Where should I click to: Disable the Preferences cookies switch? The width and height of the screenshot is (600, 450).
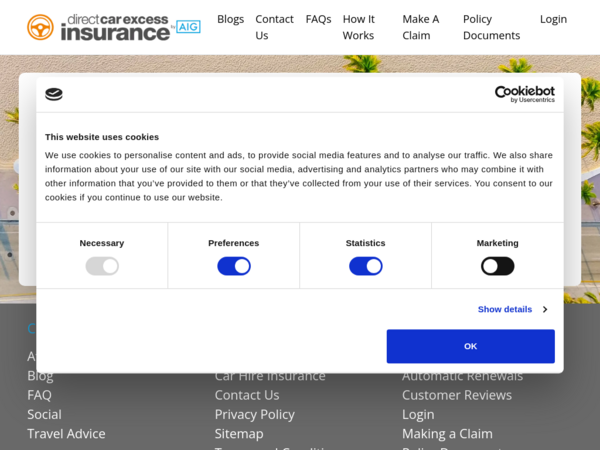(234, 266)
